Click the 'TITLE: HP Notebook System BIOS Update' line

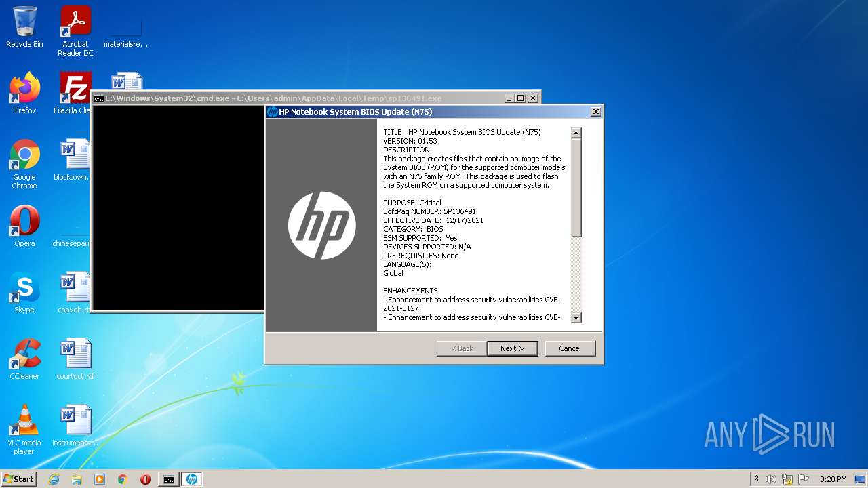coord(462,132)
